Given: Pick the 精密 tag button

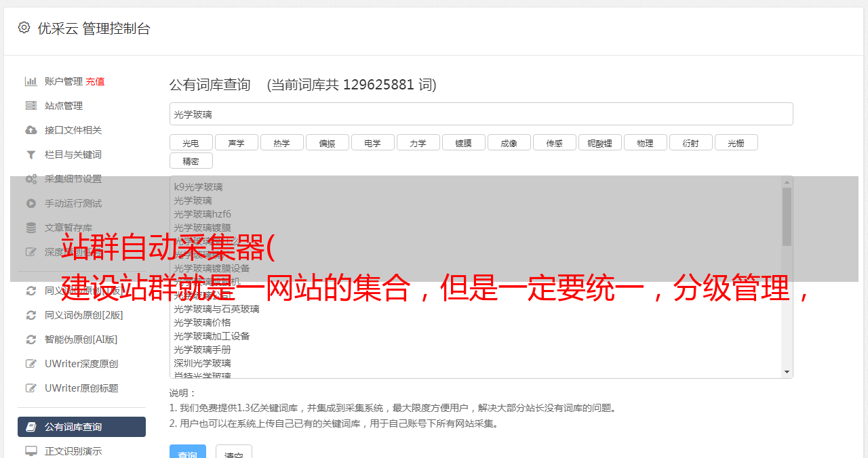Looking at the screenshot, I should (191, 161).
